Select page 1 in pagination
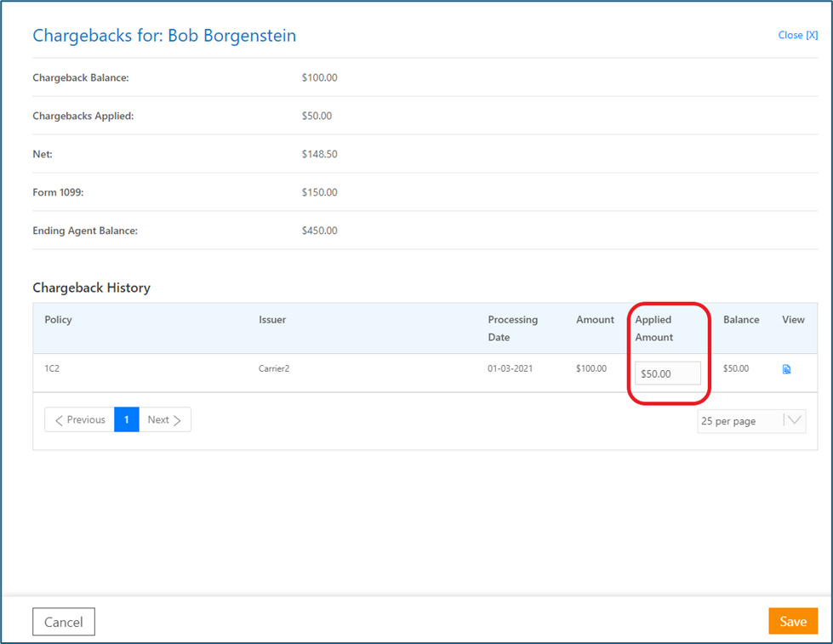 (x=127, y=419)
